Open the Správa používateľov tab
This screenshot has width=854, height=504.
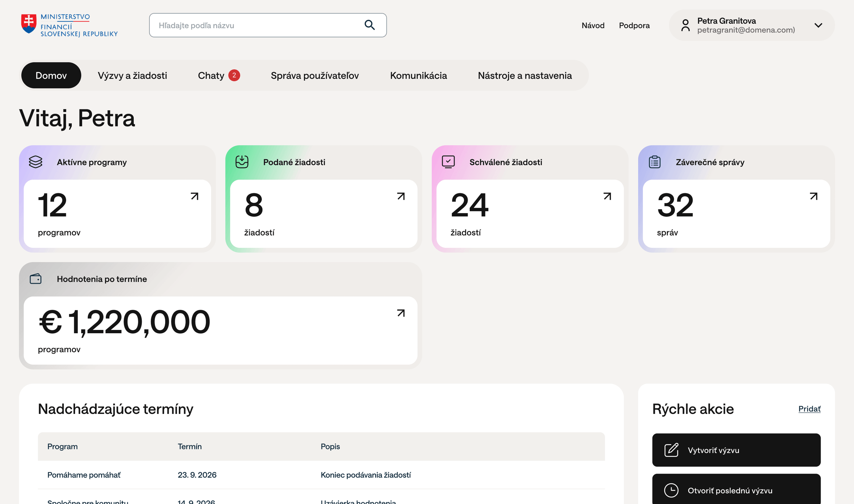tap(315, 75)
